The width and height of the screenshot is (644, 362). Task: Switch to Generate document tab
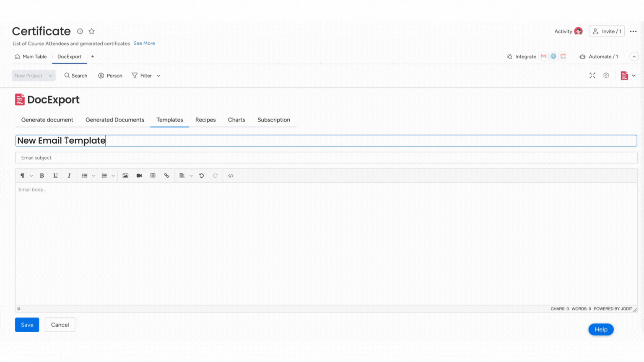47,120
